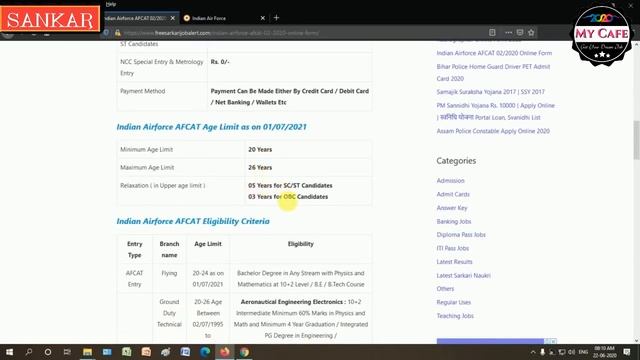
Task: Click '05 Years for SC/ST Candidates' text
Action: 290,185
